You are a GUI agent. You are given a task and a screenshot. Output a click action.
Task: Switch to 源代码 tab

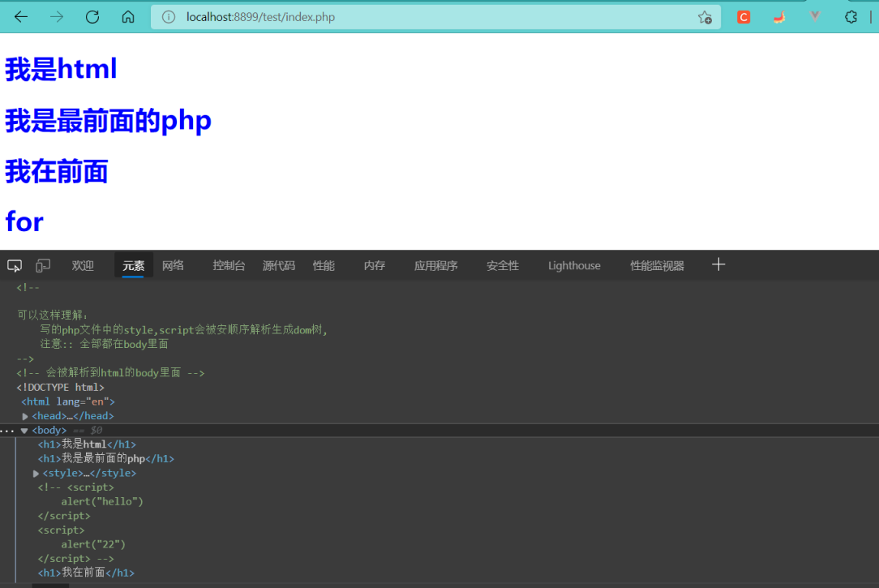click(x=279, y=266)
